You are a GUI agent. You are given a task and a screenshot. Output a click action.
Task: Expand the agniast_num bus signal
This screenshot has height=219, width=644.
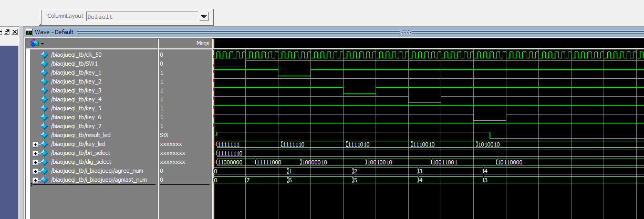click(35, 180)
